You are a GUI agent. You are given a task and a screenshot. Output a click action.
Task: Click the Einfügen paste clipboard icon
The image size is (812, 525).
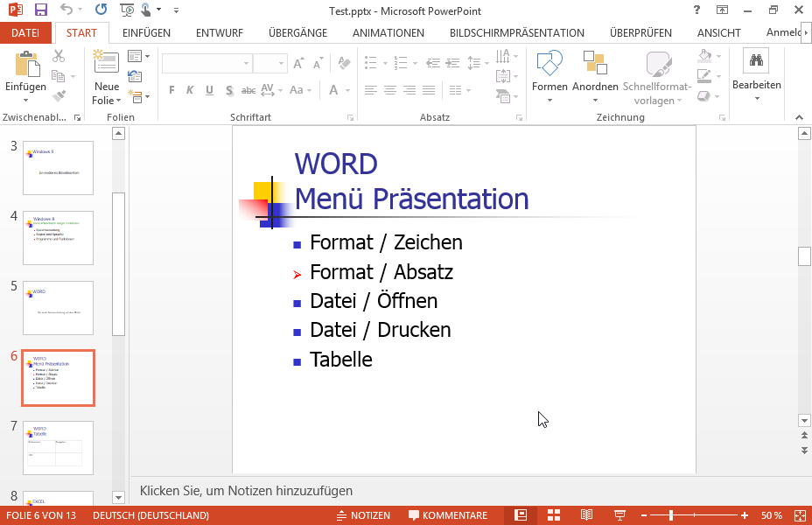click(27, 64)
